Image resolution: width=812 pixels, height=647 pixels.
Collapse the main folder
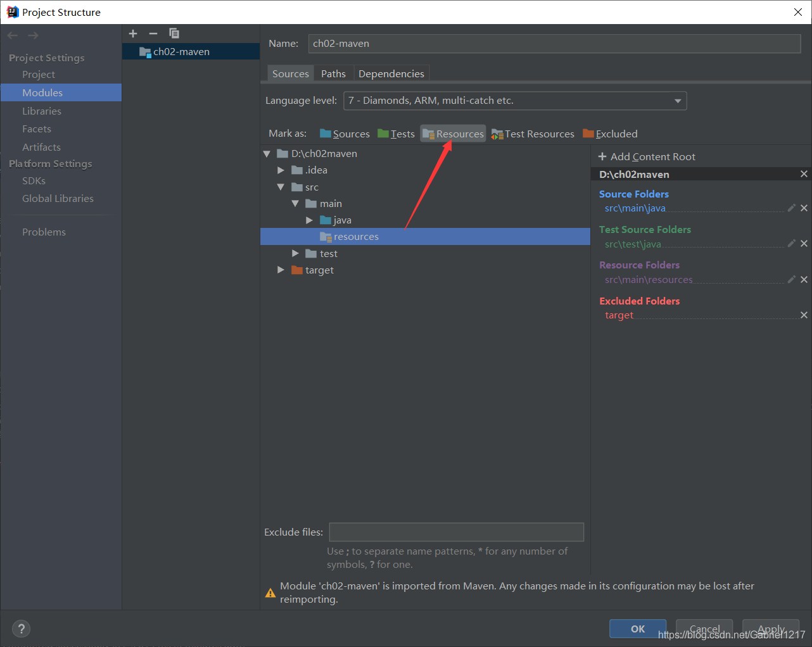(295, 204)
